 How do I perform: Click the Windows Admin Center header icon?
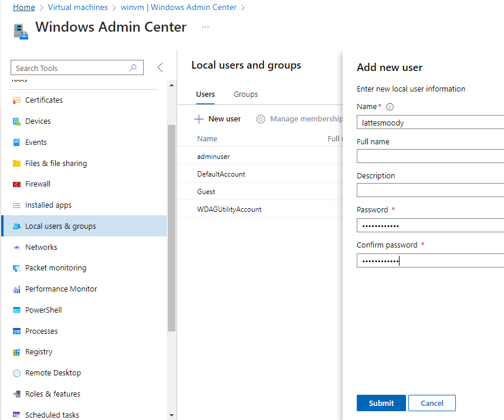point(21,32)
